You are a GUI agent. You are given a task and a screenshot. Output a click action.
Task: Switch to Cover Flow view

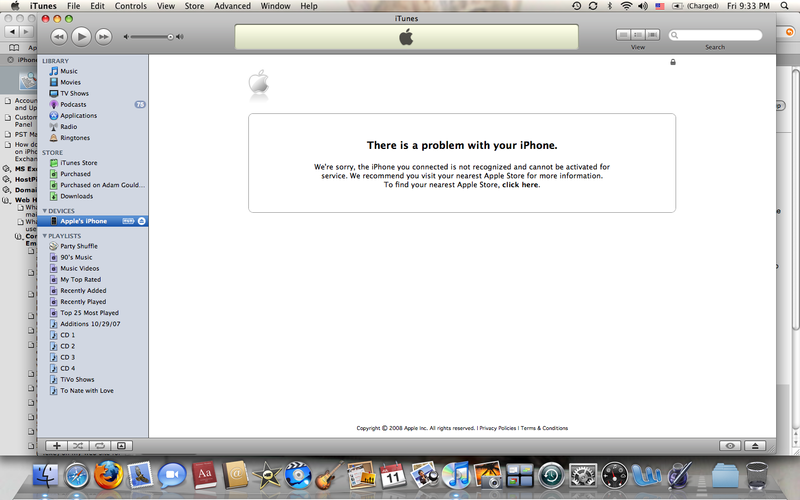pyautogui.click(x=653, y=35)
